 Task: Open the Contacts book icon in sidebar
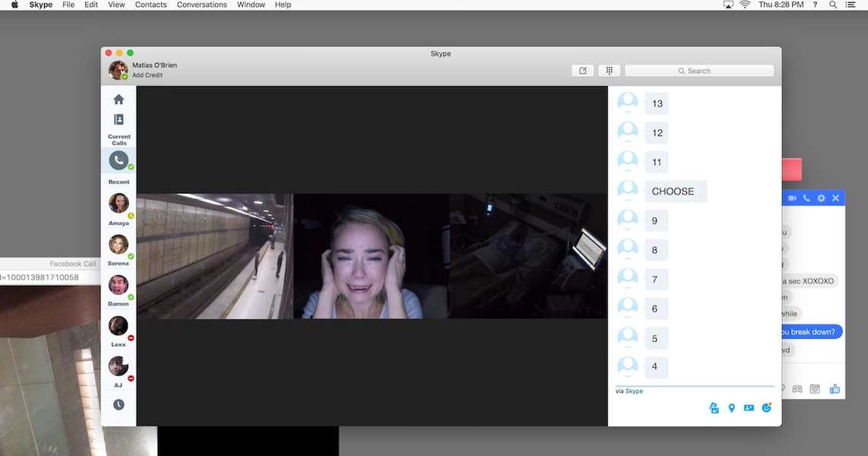[119, 120]
